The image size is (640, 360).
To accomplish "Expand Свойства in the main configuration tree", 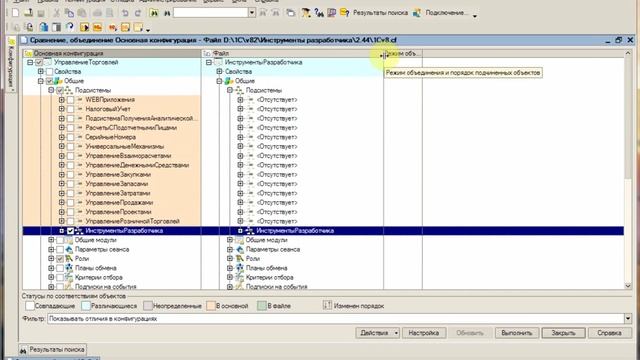I will (41, 72).
